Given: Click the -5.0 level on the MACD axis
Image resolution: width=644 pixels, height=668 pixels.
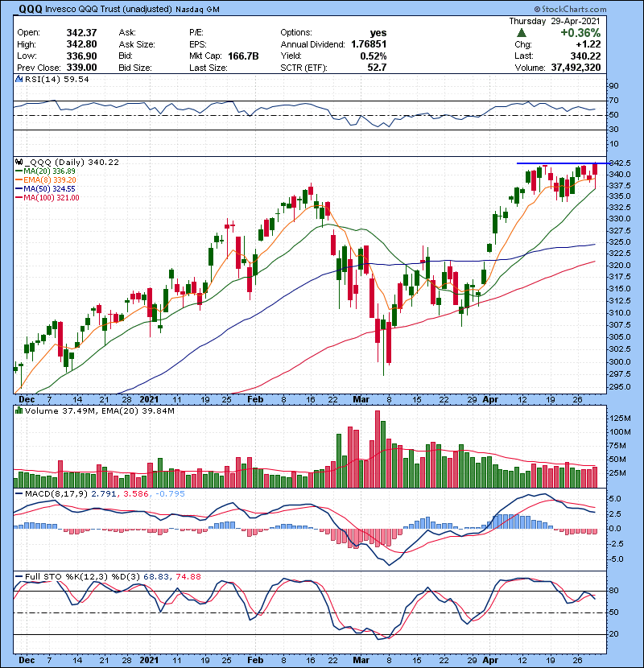Looking at the screenshot, I should 617,559.
